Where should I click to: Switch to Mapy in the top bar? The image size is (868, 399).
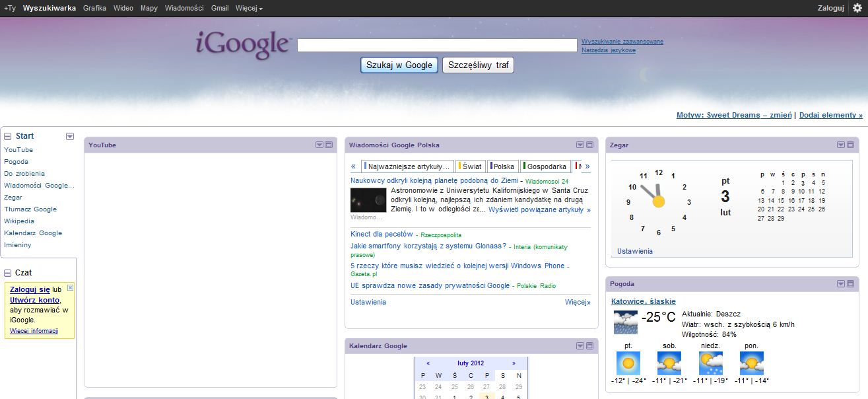coord(149,8)
